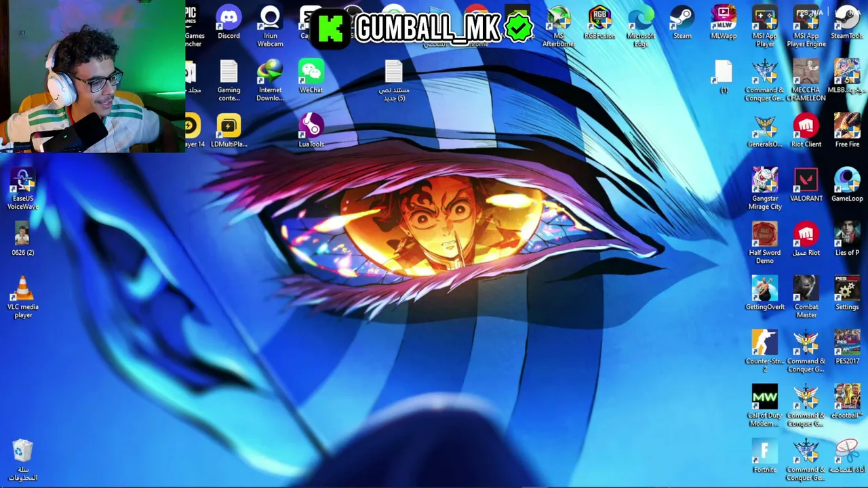Image resolution: width=868 pixels, height=488 pixels.
Task: Launch the Iriun Webcam shortcut
Action: coord(270,26)
